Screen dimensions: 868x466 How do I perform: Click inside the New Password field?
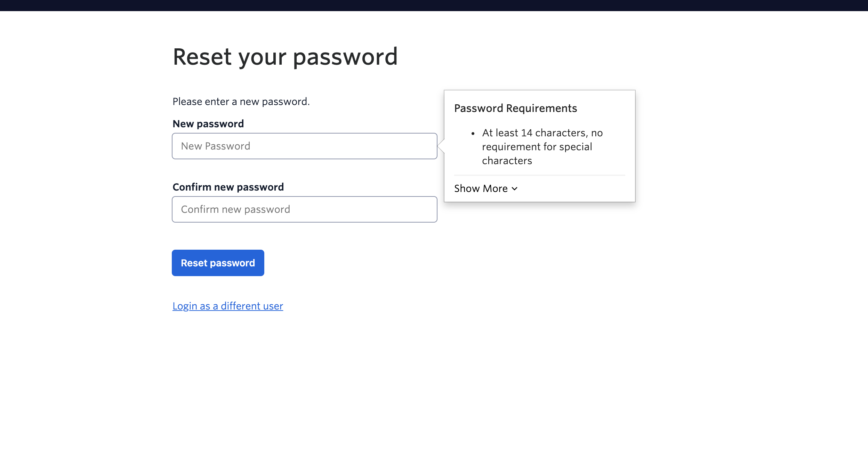[304, 146]
